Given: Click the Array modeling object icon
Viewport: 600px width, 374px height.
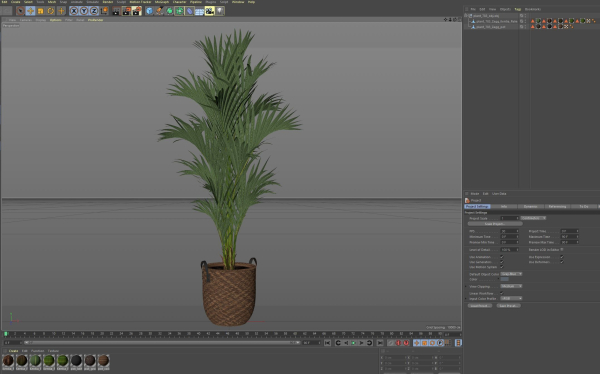Looking at the screenshot, I should 179,11.
